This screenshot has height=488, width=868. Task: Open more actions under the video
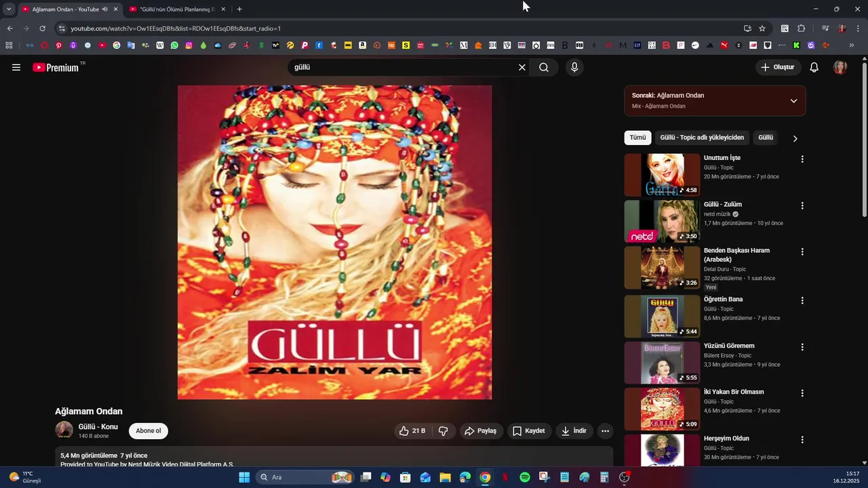pos(606,431)
